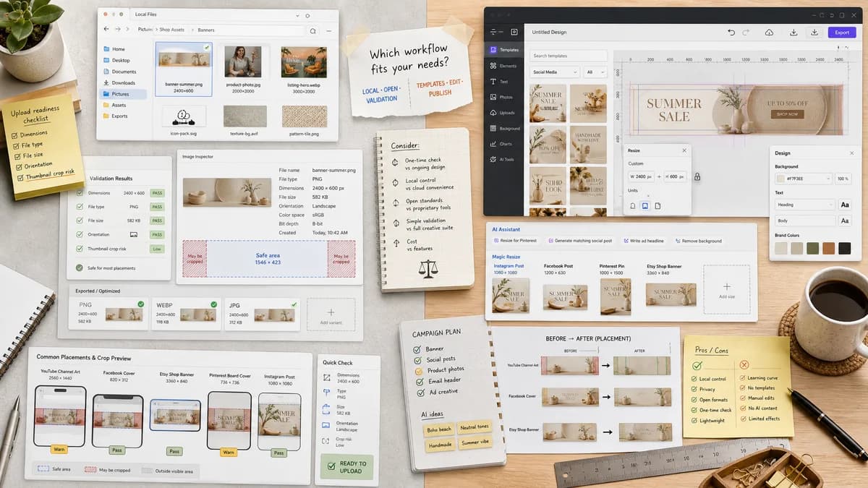Check Product photos in Campaign Plan

point(417,370)
